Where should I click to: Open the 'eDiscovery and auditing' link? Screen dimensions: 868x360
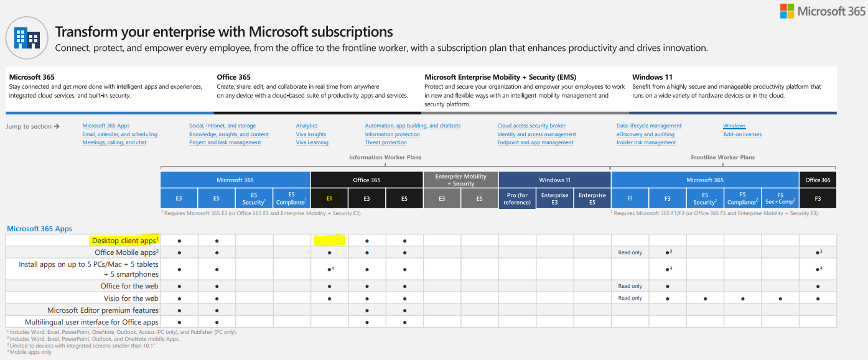pos(646,134)
